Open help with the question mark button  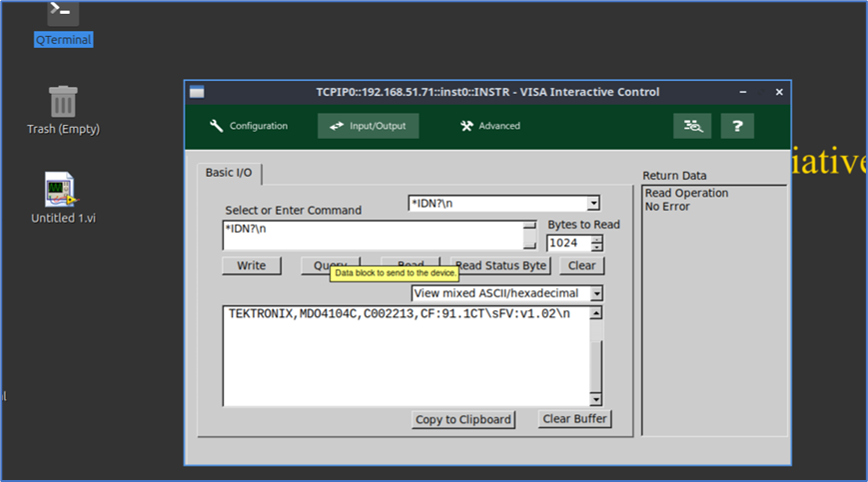tap(737, 126)
